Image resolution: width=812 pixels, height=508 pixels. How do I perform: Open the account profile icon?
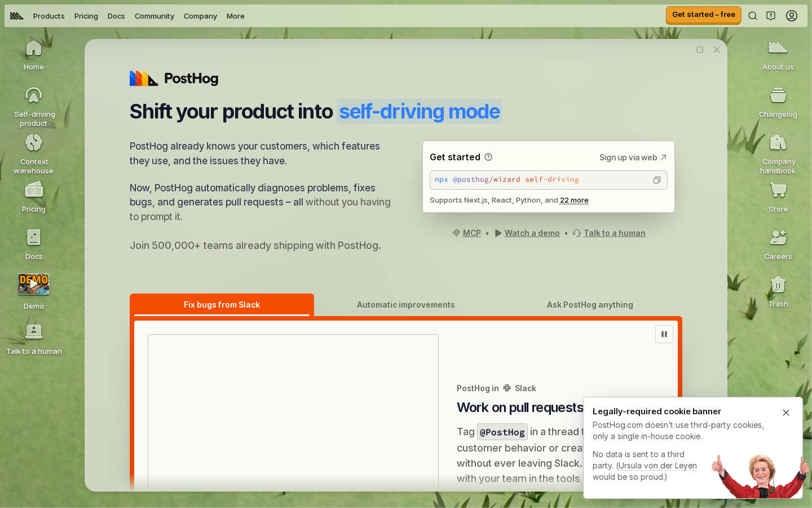click(792, 16)
